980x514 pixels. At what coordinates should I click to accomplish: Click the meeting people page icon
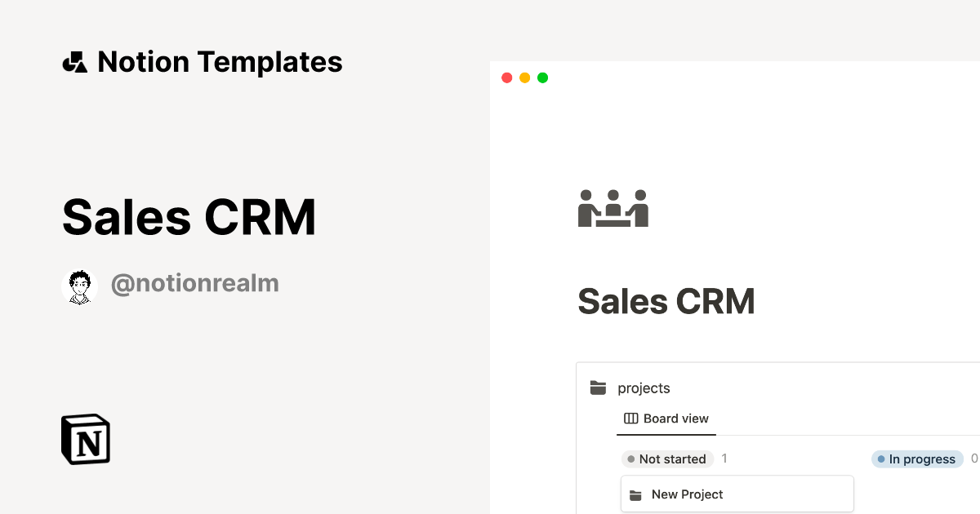[x=612, y=208]
